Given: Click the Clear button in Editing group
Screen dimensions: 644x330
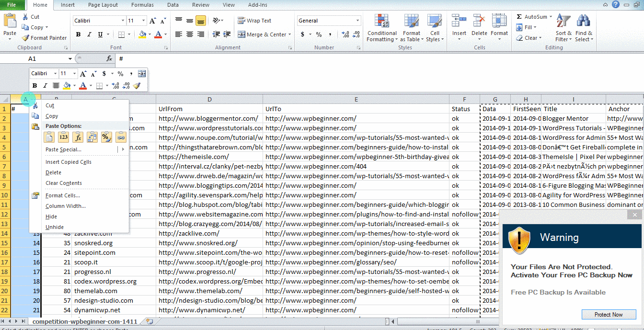Looking at the screenshot, I should pos(529,38).
